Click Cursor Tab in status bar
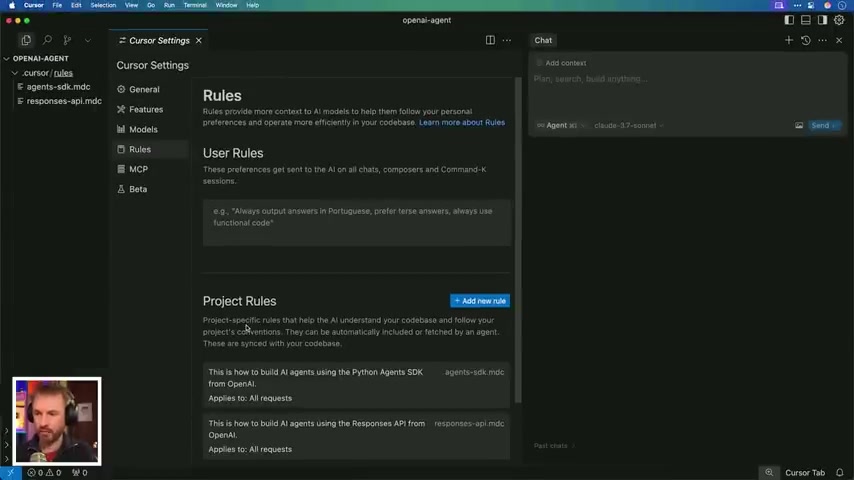The height and width of the screenshot is (480, 854). (x=804, y=472)
